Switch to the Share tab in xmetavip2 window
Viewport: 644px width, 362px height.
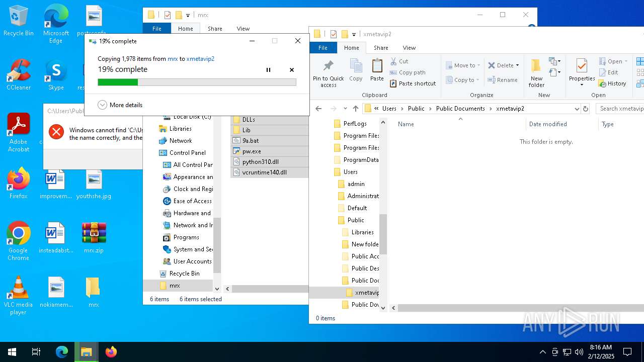click(x=381, y=48)
